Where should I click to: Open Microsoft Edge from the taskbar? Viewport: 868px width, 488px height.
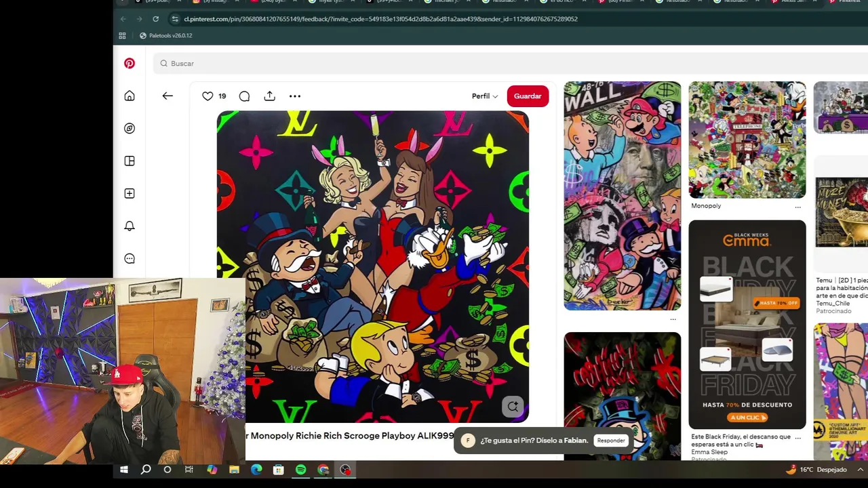pyautogui.click(x=256, y=470)
